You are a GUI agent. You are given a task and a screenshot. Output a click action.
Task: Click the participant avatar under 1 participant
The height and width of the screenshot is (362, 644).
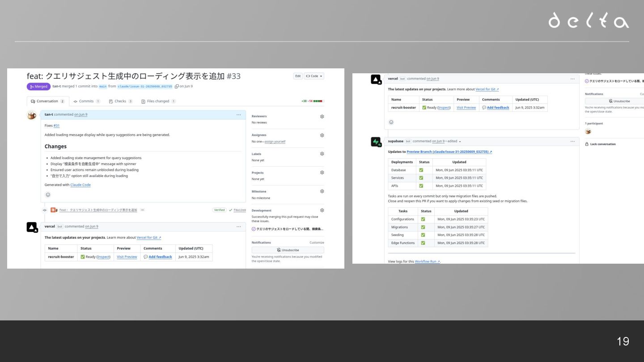(588, 131)
